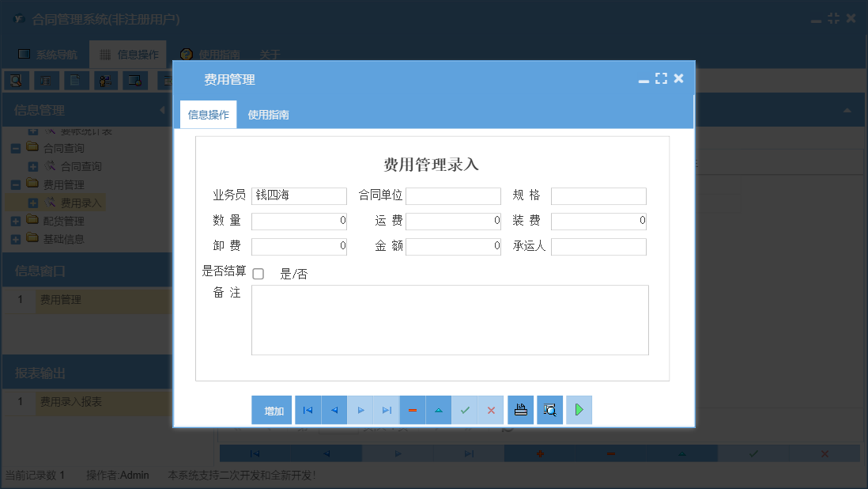Delete the record using the red minus icon

pos(413,409)
